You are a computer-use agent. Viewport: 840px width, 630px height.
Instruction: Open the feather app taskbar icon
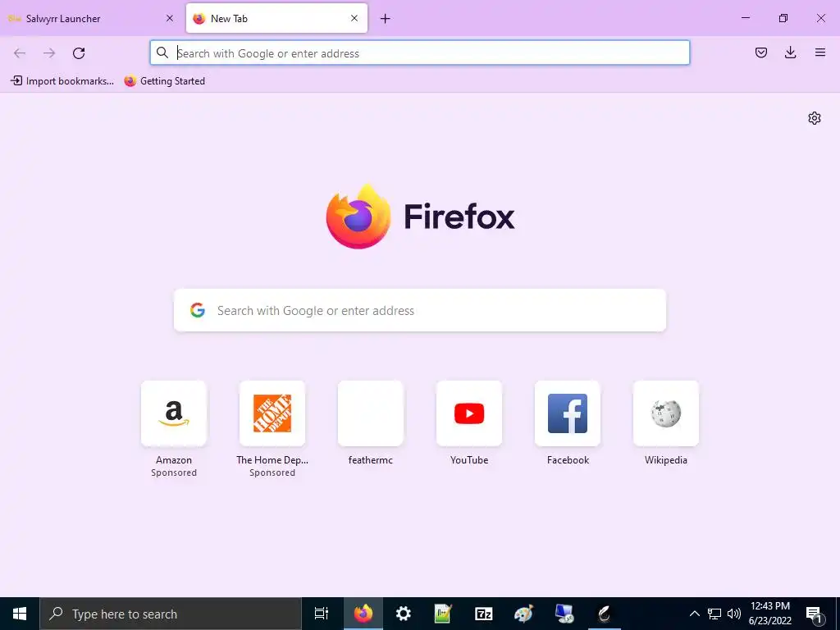[605, 614]
